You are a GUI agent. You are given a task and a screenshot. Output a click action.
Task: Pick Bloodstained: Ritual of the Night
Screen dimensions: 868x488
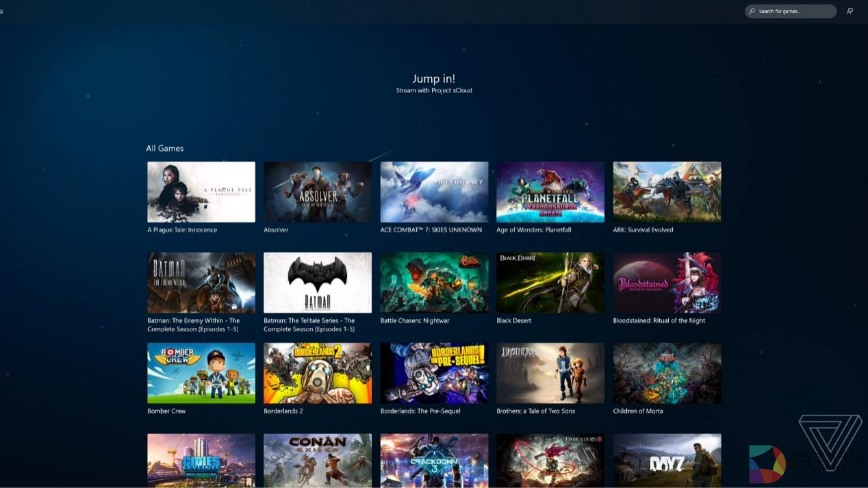tap(667, 282)
